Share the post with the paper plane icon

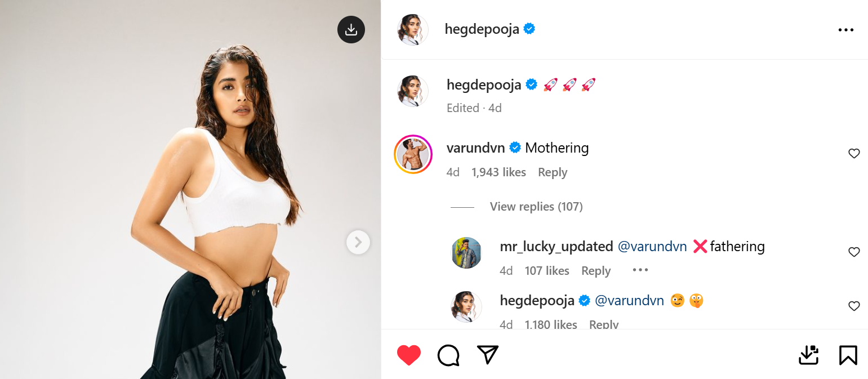coord(488,354)
